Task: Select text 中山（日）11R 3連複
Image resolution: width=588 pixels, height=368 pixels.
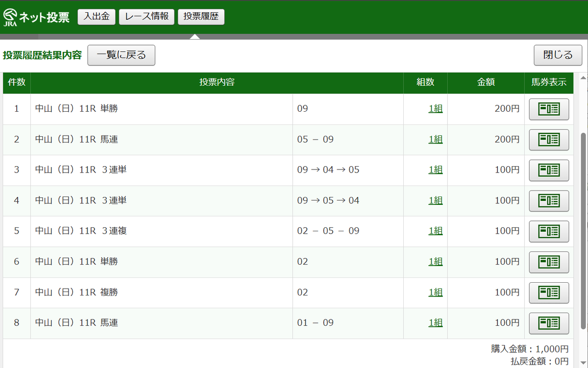Action: (81, 231)
